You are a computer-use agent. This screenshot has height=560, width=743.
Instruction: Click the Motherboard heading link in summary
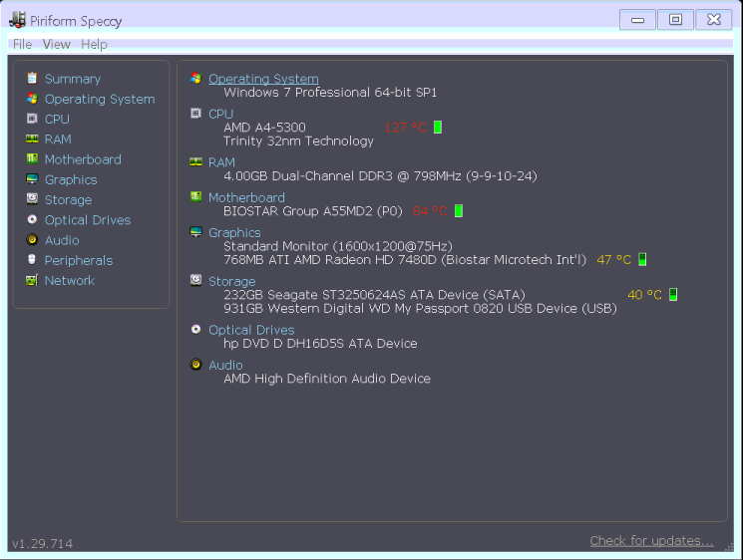coord(247,197)
